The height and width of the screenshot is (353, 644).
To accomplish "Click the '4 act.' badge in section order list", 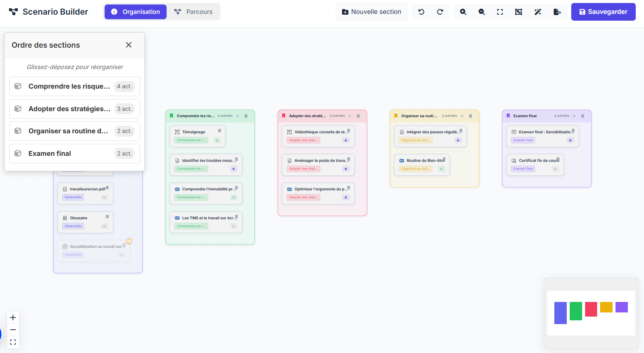I will click(124, 86).
